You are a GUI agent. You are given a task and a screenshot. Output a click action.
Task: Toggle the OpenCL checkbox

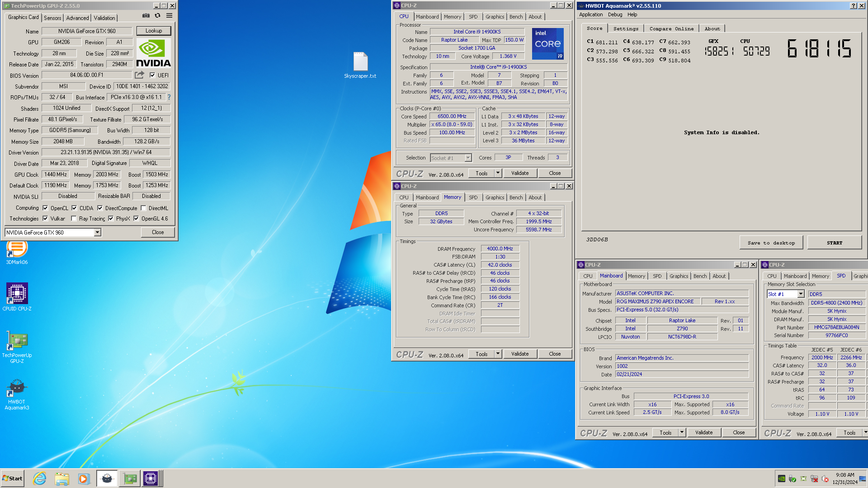coord(45,208)
